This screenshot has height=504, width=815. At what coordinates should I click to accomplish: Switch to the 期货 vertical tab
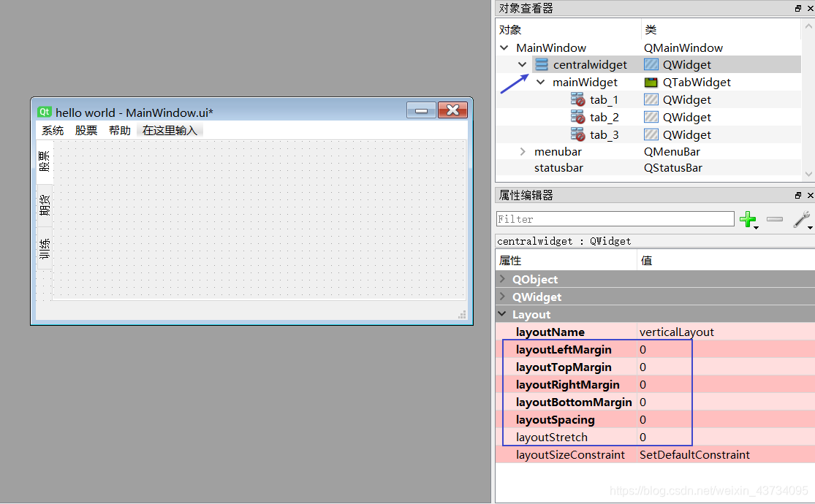(x=45, y=206)
